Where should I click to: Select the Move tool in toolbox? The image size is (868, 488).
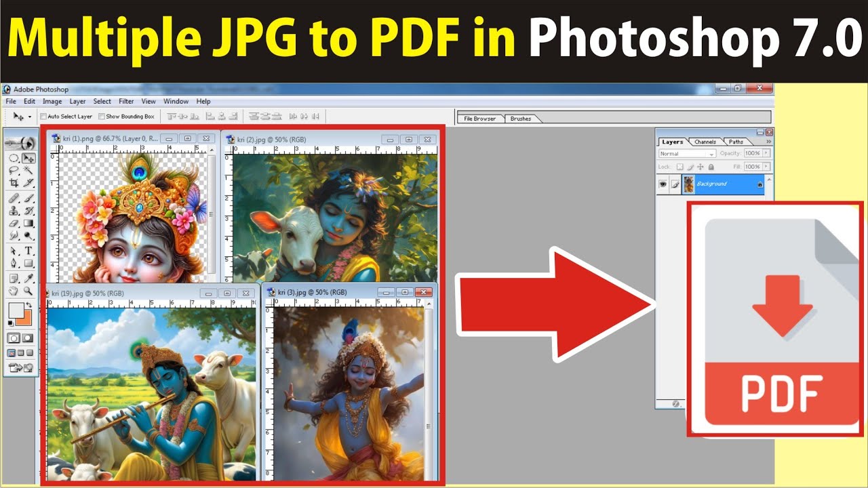28,159
